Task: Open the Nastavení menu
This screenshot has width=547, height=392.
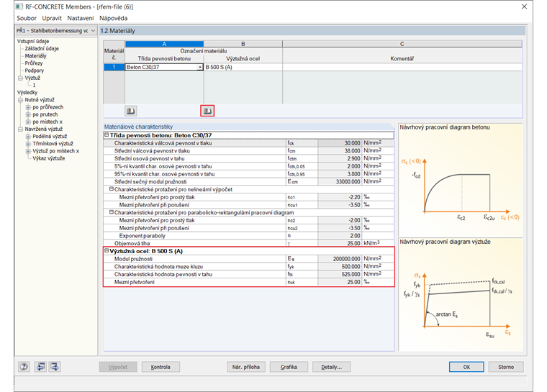Action: point(80,18)
